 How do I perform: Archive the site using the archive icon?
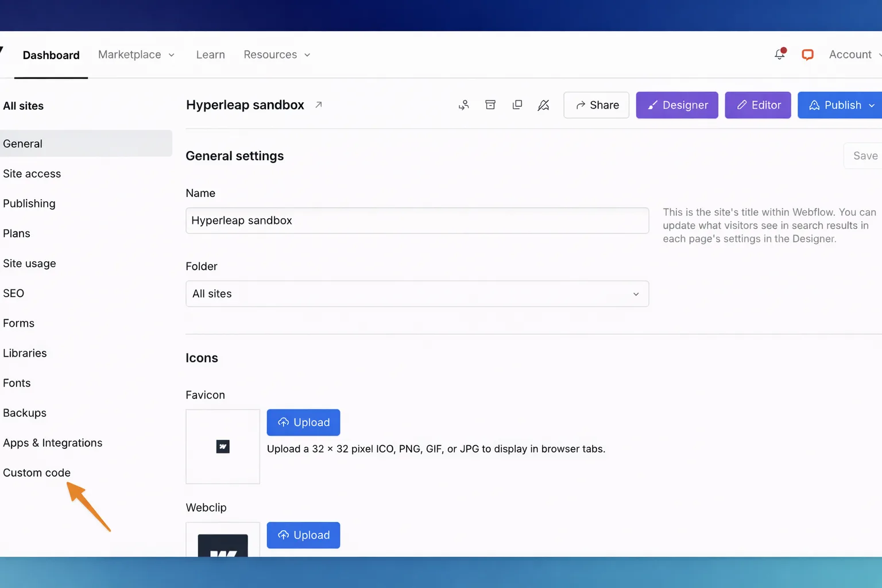[490, 105]
